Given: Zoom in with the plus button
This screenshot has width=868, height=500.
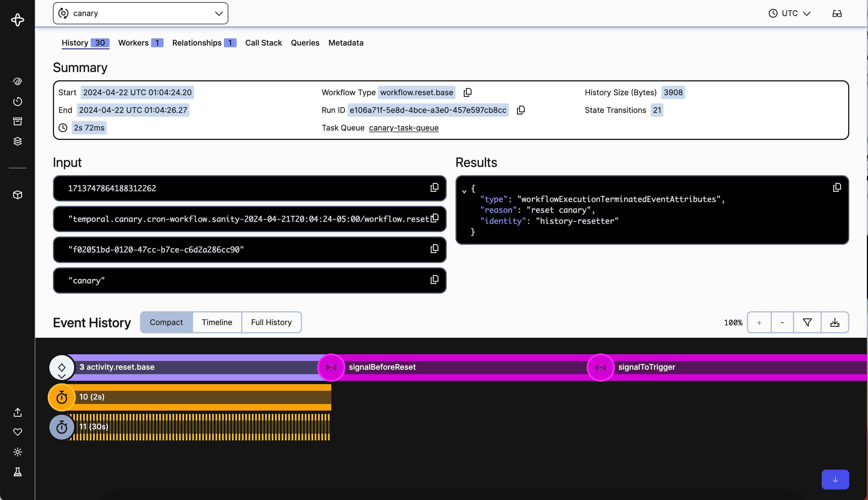Looking at the screenshot, I should click(759, 322).
